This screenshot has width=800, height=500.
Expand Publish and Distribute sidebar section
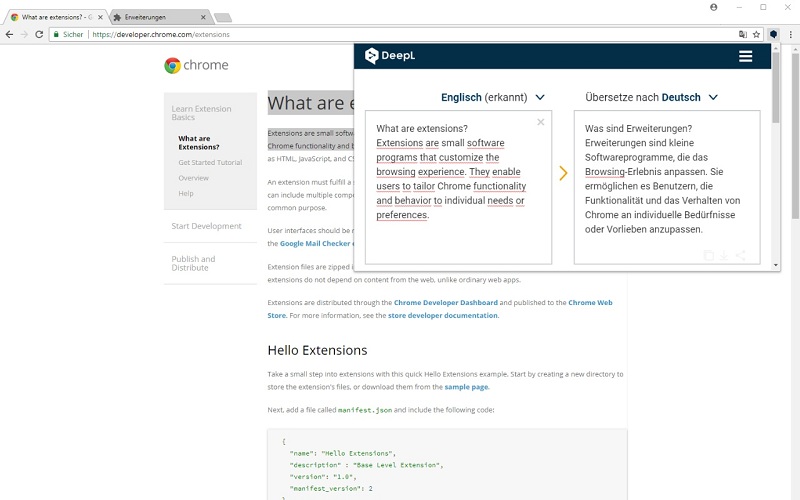point(193,263)
